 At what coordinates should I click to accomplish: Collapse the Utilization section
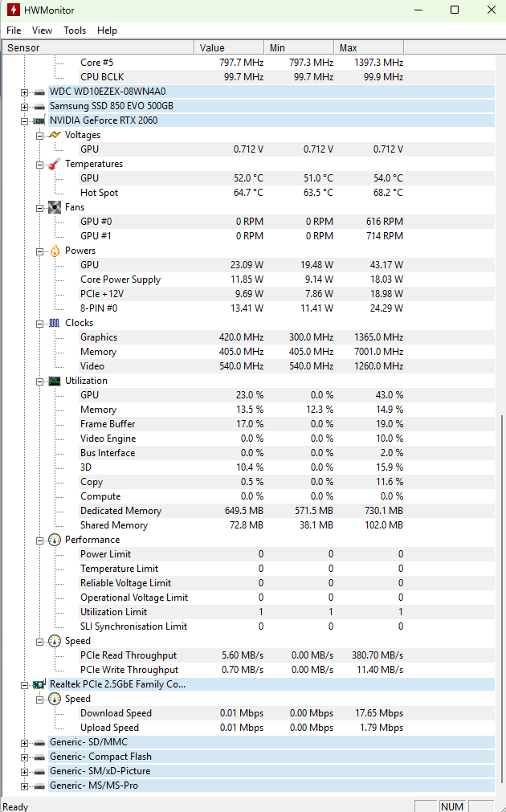tap(40, 381)
